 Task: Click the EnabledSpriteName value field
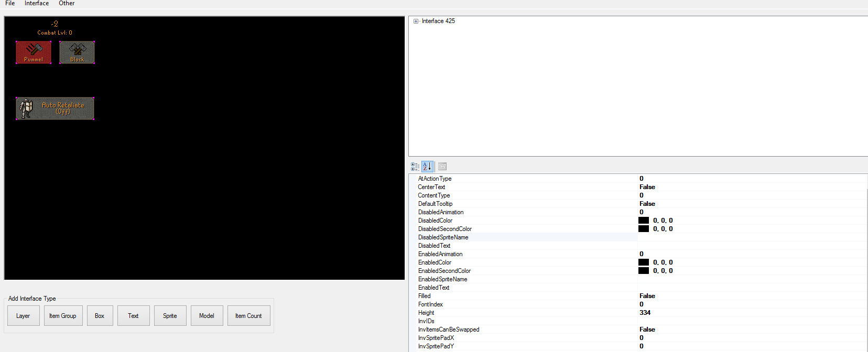(x=752, y=279)
